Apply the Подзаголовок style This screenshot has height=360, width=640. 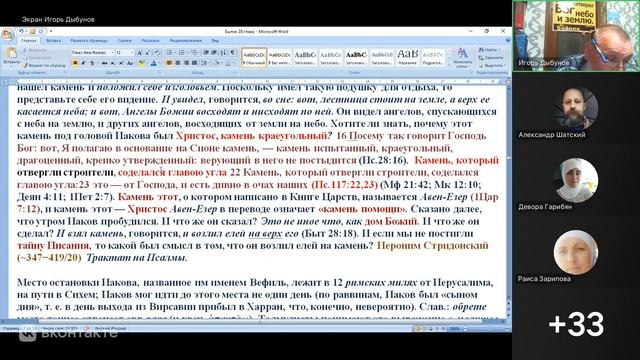433,57
